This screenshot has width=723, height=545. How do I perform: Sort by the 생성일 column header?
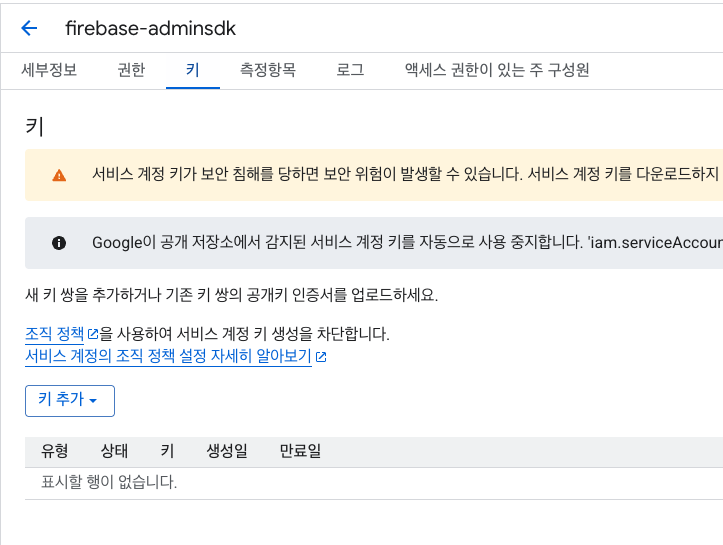pos(227,450)
